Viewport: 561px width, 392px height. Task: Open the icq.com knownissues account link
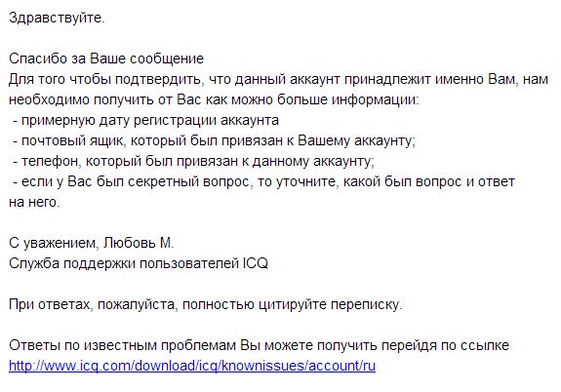pos(192,366)
